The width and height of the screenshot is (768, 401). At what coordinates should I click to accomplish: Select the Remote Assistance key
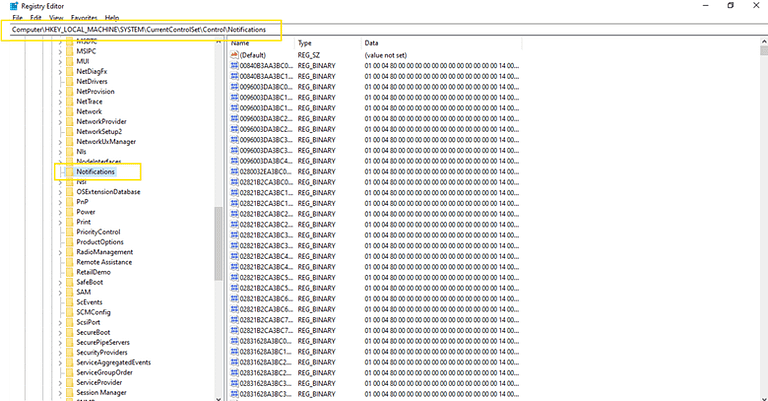click(x=103, y=262)
